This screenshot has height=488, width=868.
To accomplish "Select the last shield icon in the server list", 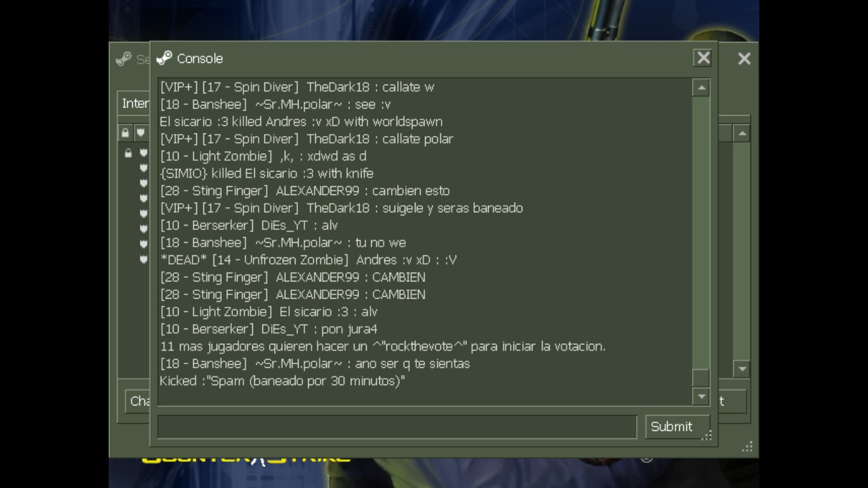I will pyautogui.click(x=143, y=259).
